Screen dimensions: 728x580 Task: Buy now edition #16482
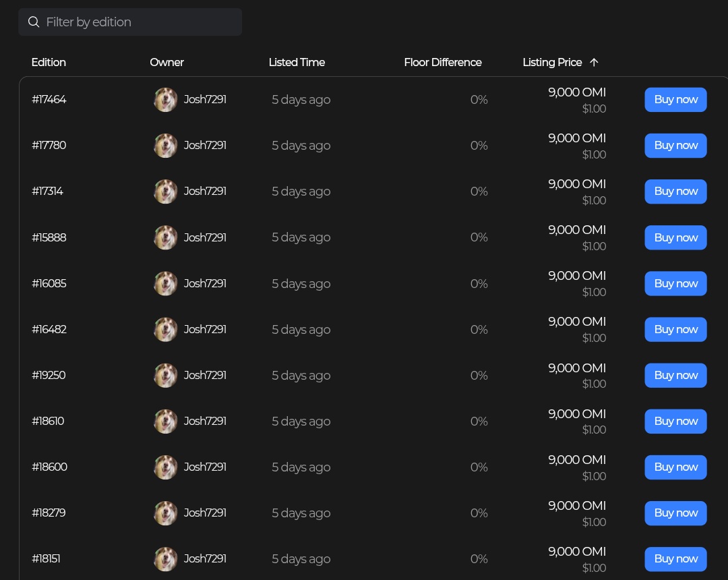[x=675, y=329]
